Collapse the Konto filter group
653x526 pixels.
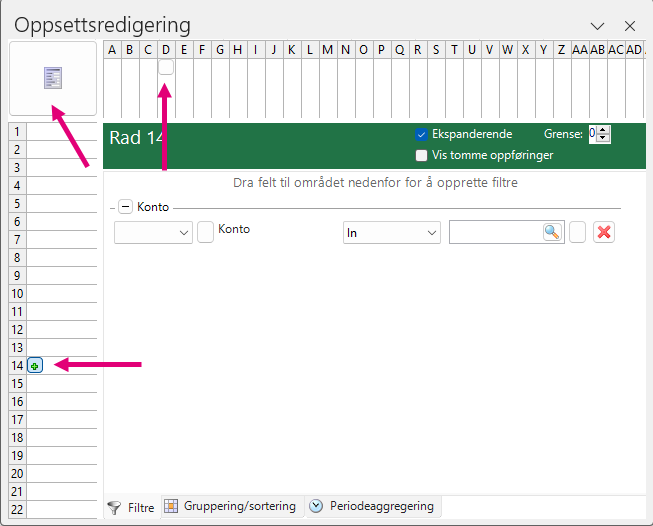click(125, 207)
